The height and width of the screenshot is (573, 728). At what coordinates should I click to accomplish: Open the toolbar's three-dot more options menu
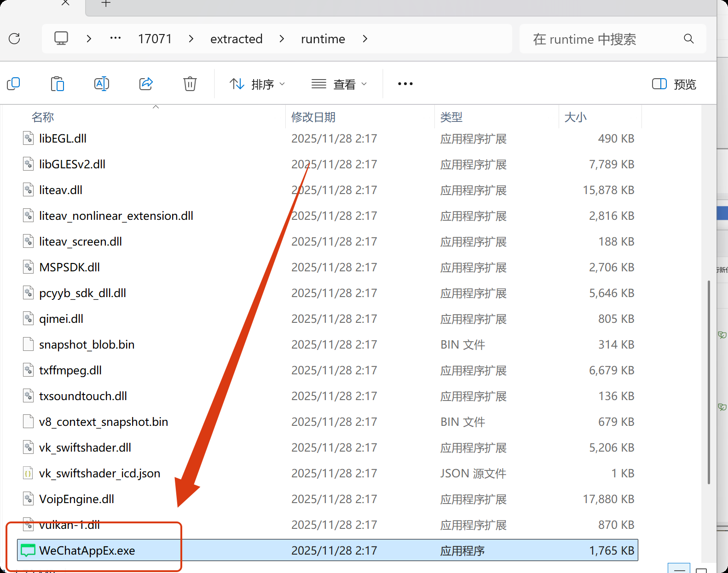[405, 84]
